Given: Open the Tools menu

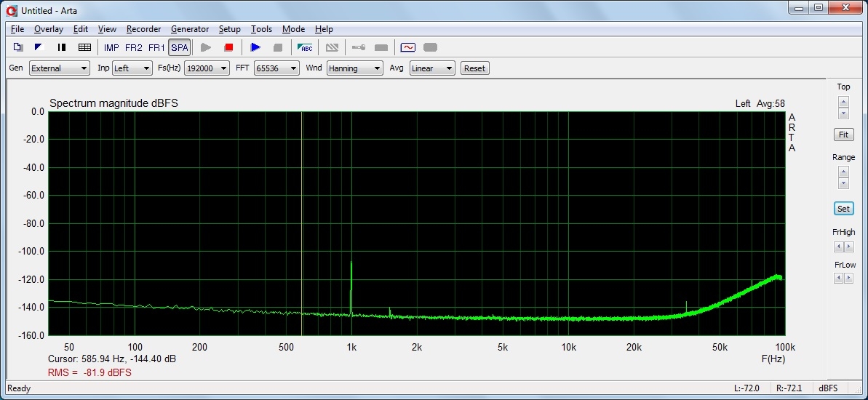Looking at the screenshot, I should click(x=262, y=29).
